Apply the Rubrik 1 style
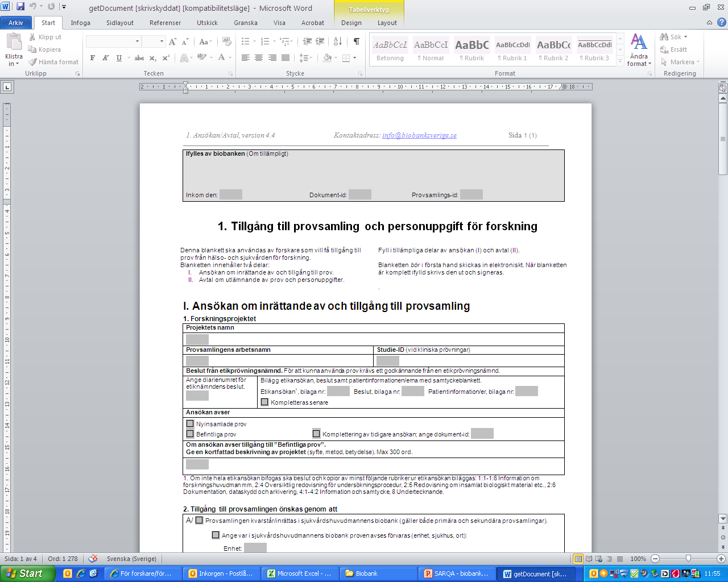Image resolution: width=728 pixels, height=582 pixels. pyautogui.click(x=512, y=50)
